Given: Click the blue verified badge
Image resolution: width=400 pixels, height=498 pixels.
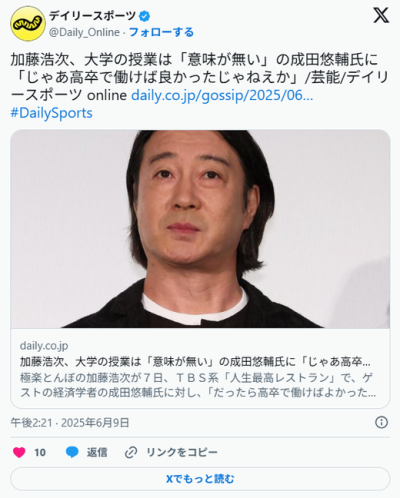Looking at the screenshot, I should pyautogui.click(x=144, y=16).
